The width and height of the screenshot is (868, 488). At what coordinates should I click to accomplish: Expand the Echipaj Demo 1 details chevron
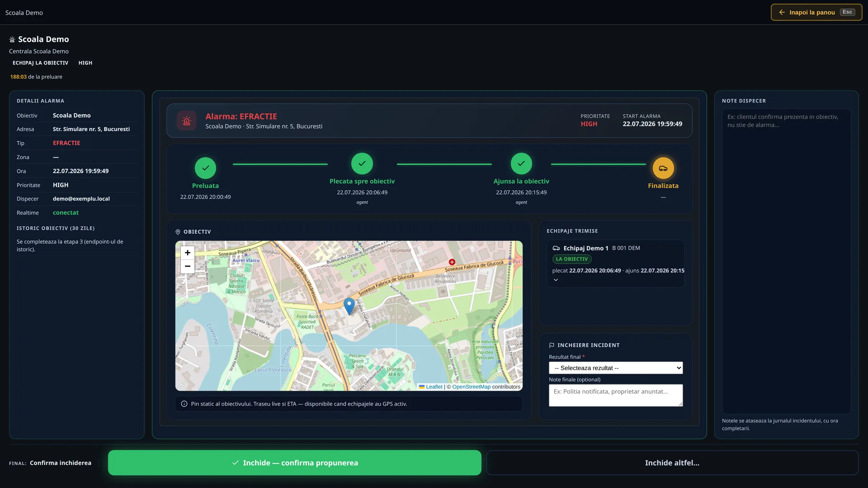click(x=556, y=280)
